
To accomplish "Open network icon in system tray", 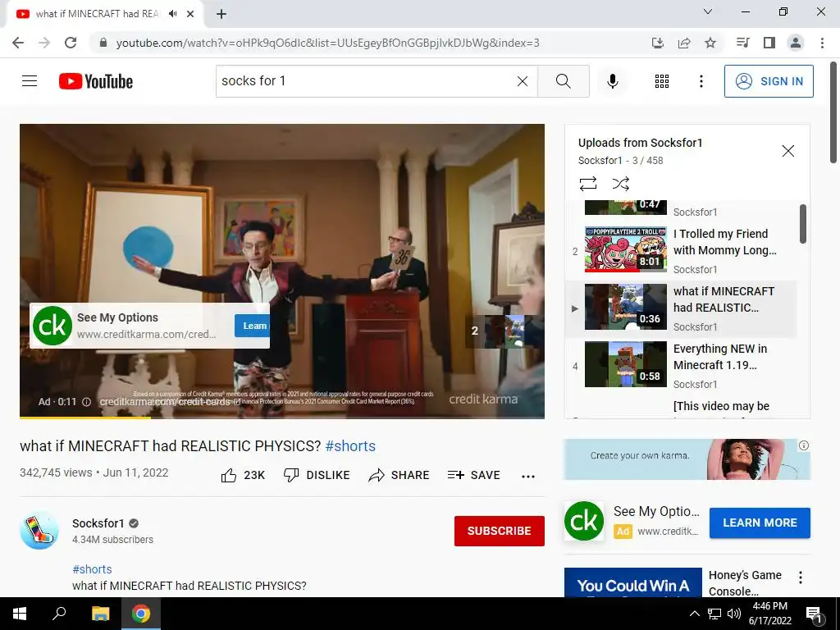I will (714, 614).
